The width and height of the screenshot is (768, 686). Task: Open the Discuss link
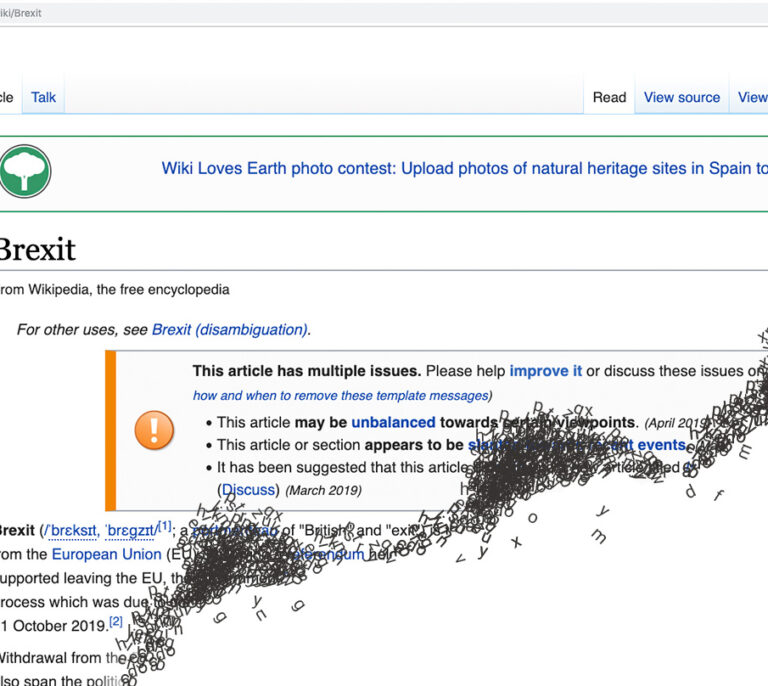[248, 490]
